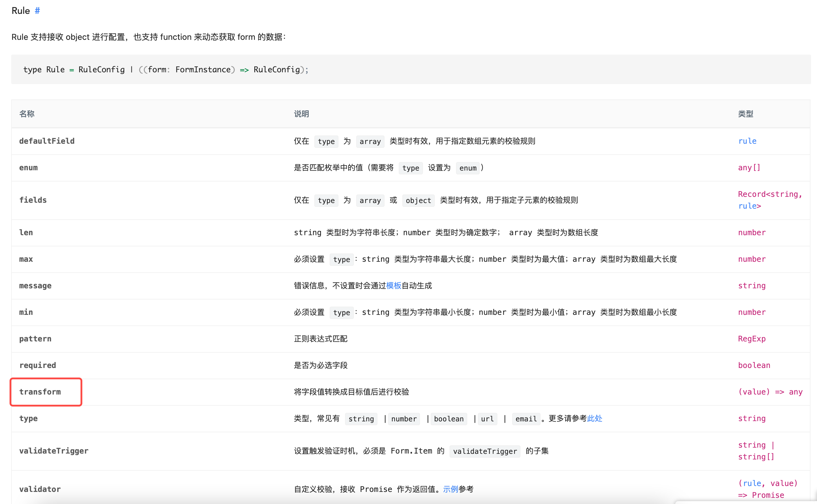Click the 类型 column header
817x504 pixels.
(x=746, y=114)
